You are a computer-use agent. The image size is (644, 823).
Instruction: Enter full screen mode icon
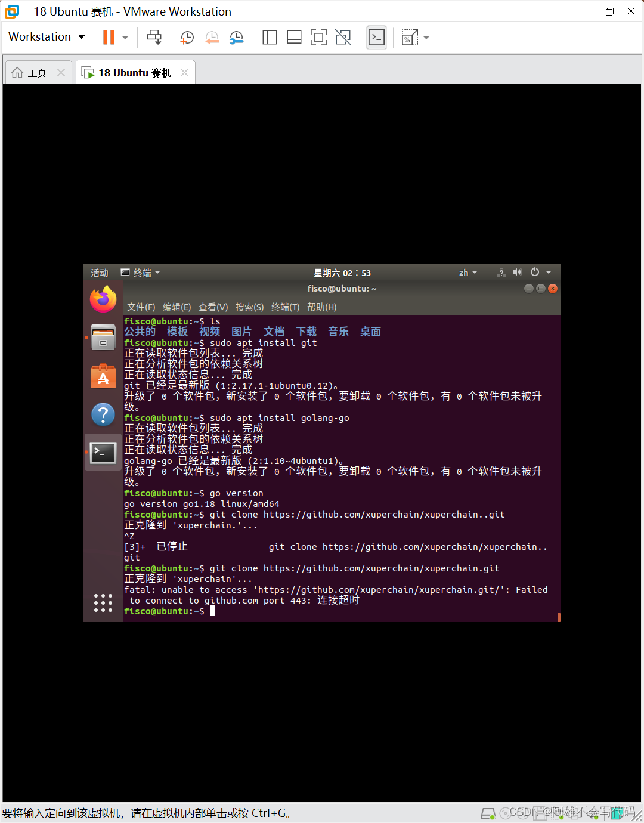[x=318, y=38]
